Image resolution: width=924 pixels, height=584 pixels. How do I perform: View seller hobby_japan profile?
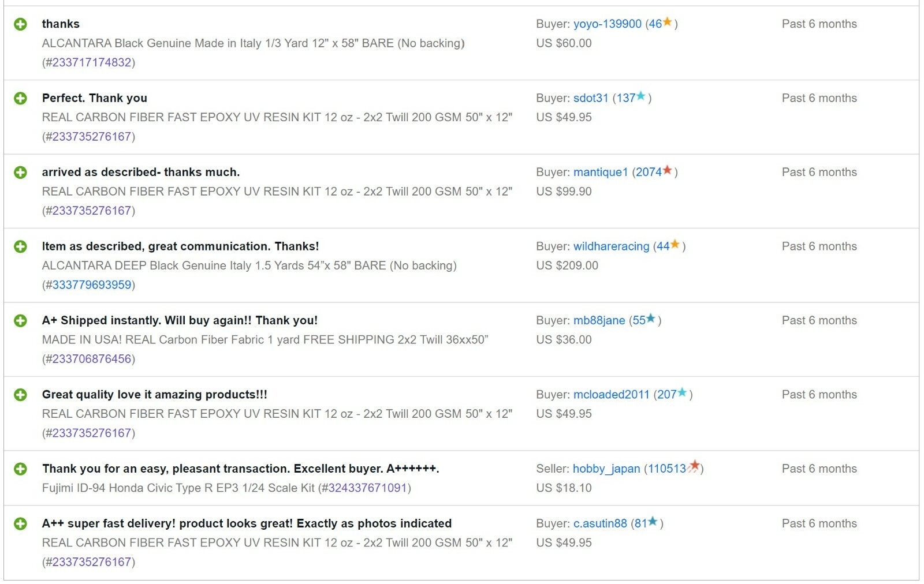(x=606, y=469)
